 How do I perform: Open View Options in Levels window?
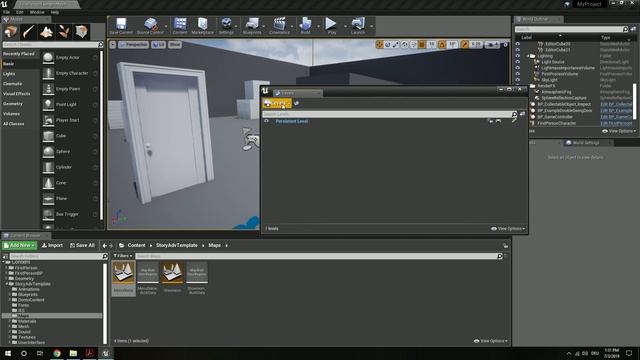click(508, 229)
